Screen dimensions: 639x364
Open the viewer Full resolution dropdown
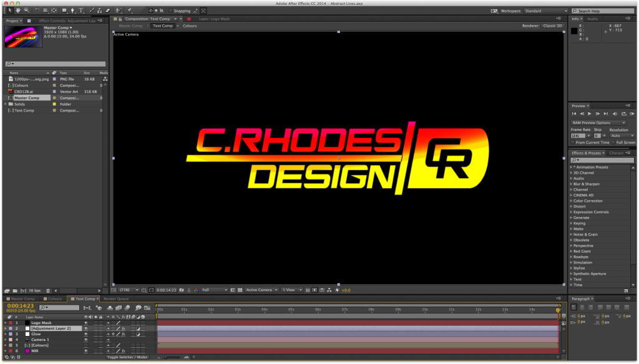(215, 290)
